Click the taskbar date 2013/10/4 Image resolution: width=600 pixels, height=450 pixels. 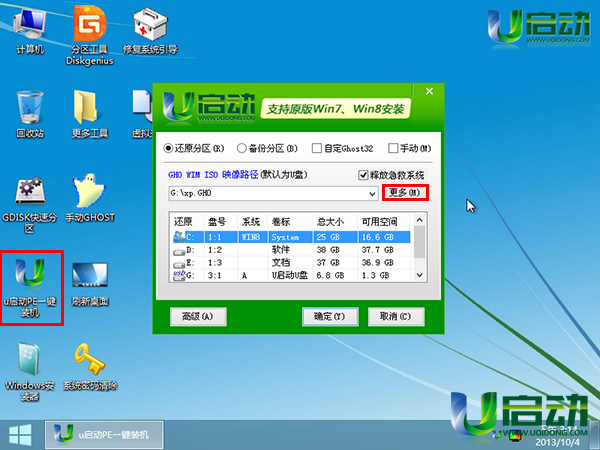click(x=557, y=442)
